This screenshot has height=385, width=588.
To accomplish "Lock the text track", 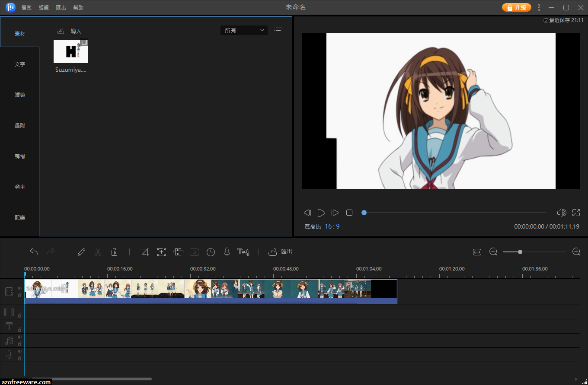I will 19,330.
